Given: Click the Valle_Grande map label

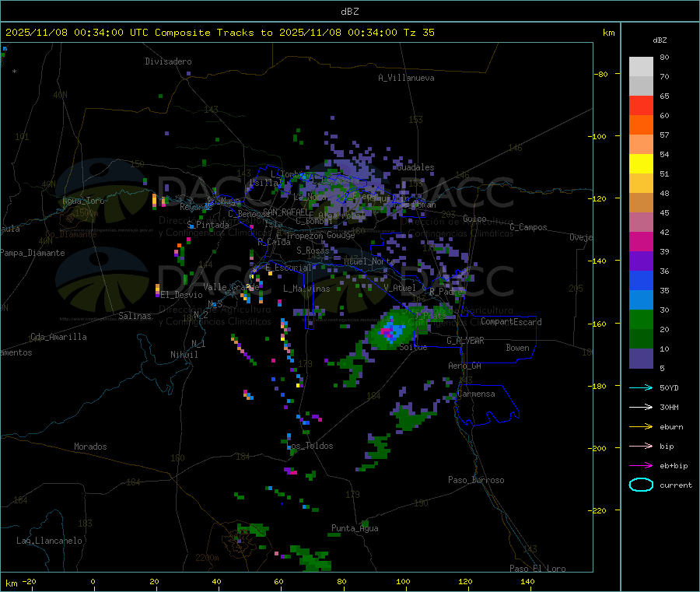Looking at the screenshot, I should click(231, 287).
